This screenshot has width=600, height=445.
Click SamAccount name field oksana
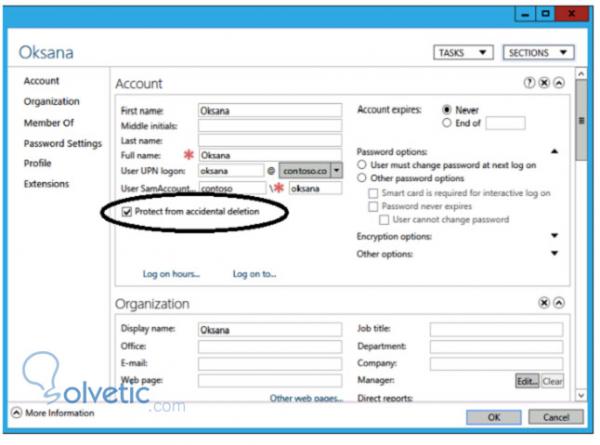coord(315,188)
